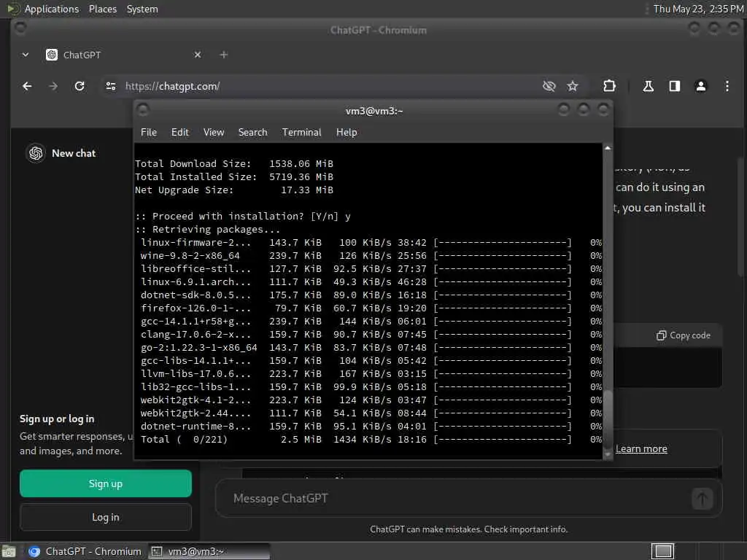Open a new browser tab
Image resolution: width=747 pixels, height=560 pixels.
coord(223,55)
